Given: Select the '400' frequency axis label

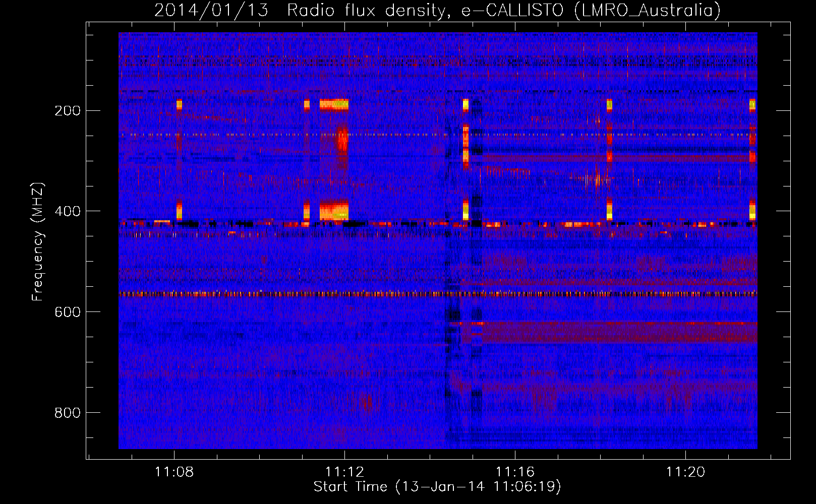Looking at the screenshot, I should pyautogui.click(x=68, y=211).
